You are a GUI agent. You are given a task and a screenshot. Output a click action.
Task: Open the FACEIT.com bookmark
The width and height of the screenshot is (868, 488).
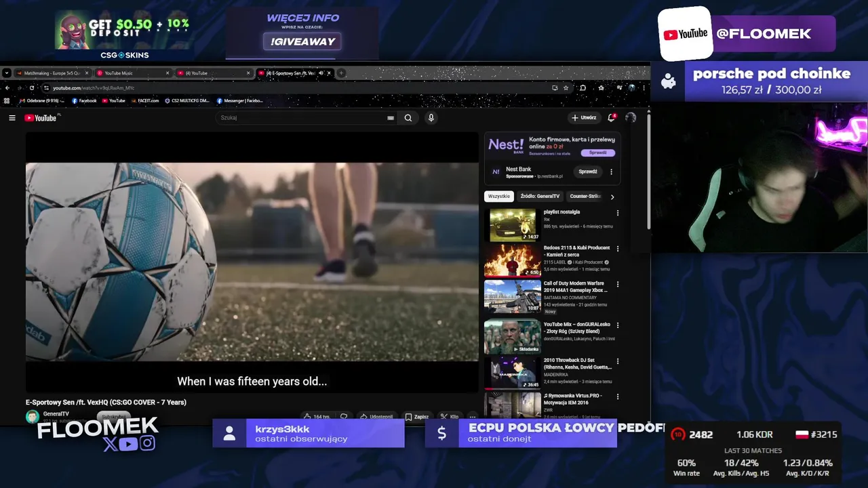pos(144,101)
